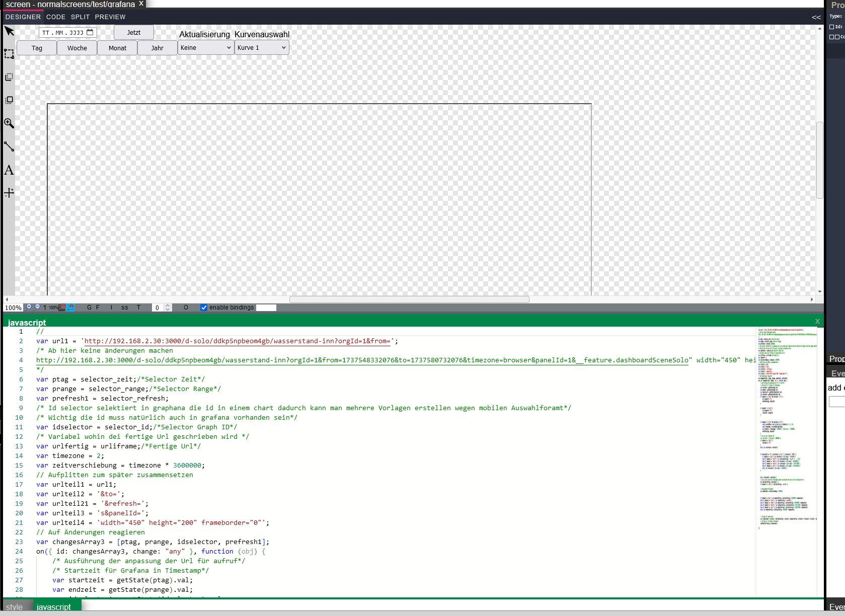The image size is (845, 616).
Task: Open the calendar picker in date field
Action: [x=90, y=32]
